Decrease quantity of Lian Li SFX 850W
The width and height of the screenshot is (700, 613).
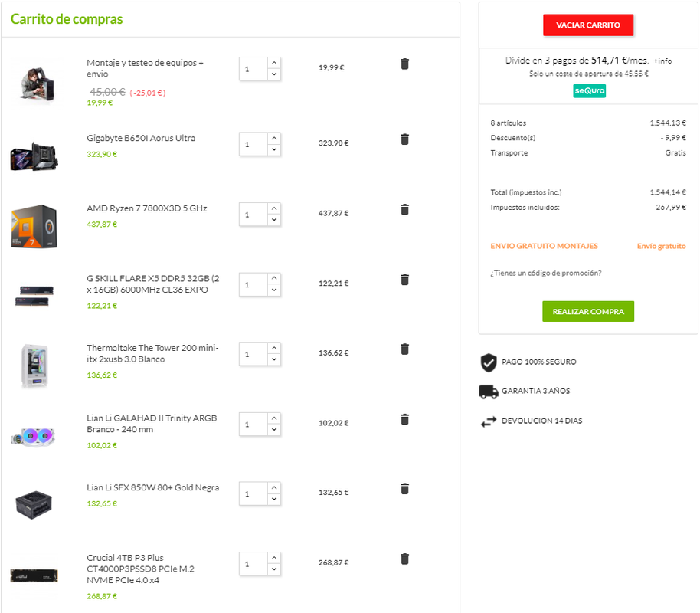pyautogui.click(x=274, y=499)
